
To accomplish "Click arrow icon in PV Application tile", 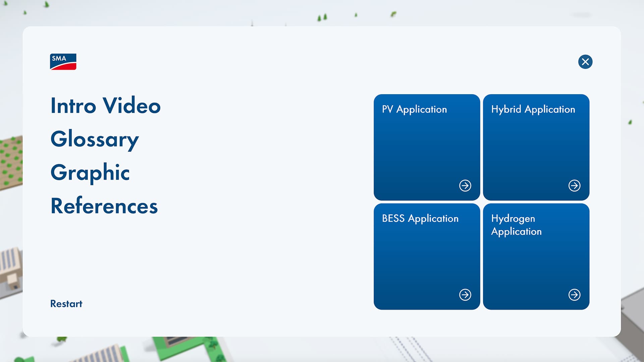I will click(x=465, y=185).
